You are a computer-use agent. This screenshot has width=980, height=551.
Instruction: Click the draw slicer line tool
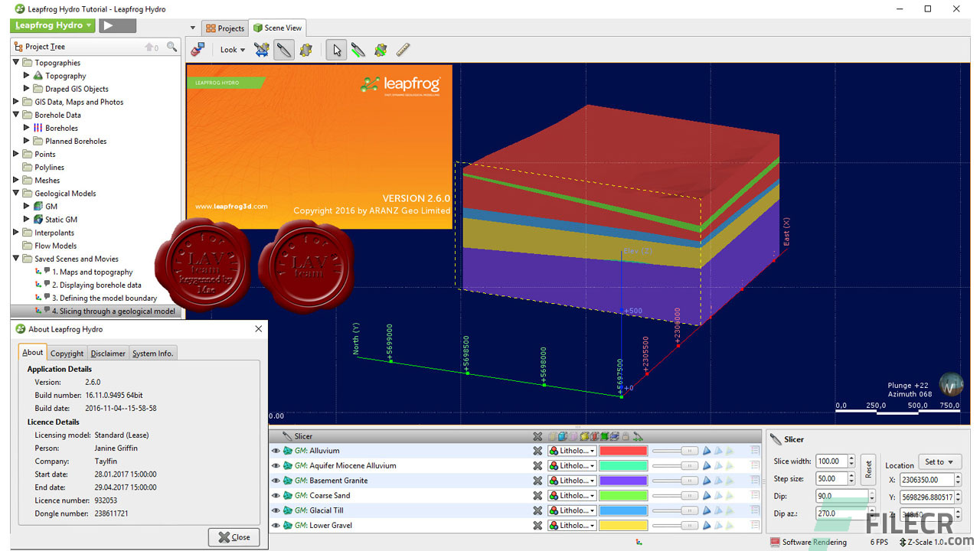[358, 50]
